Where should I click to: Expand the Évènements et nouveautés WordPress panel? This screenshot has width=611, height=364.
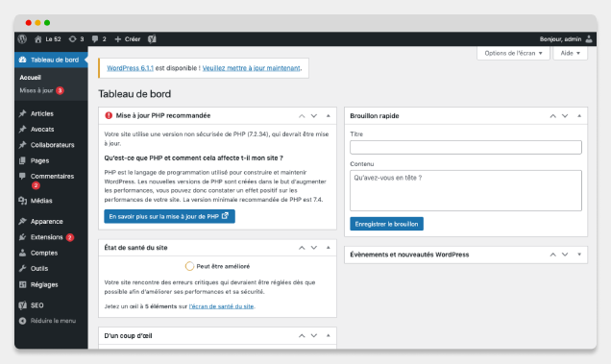pyautogui.click(x=579, y=255)
